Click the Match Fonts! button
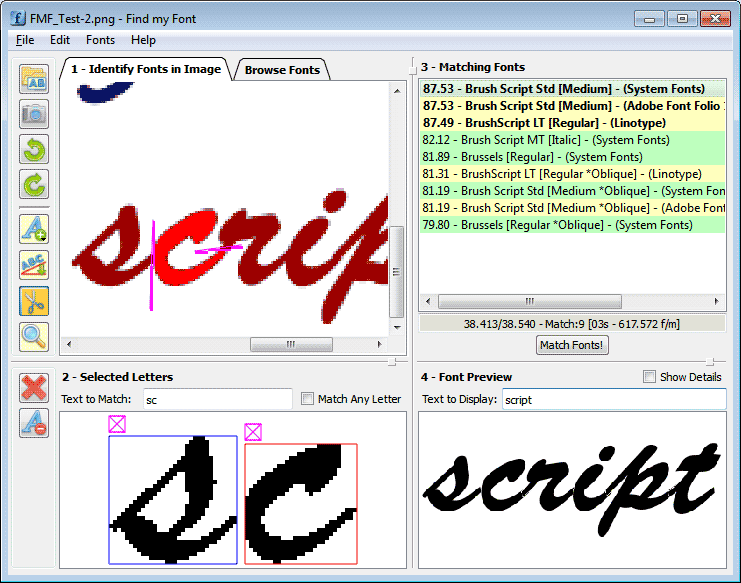The height and width of the screenshot is (583, 741). tap(572, 345)
